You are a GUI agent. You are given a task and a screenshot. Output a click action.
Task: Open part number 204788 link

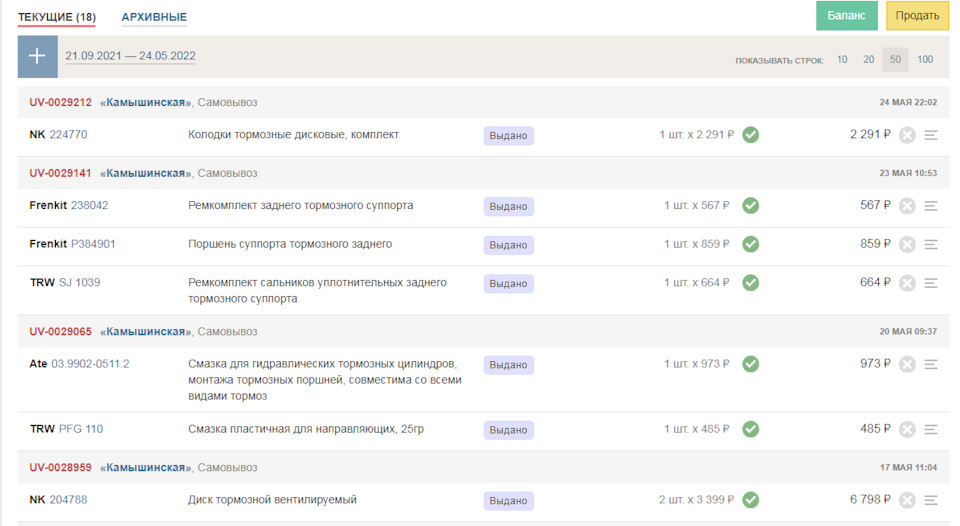click(68, 500)
